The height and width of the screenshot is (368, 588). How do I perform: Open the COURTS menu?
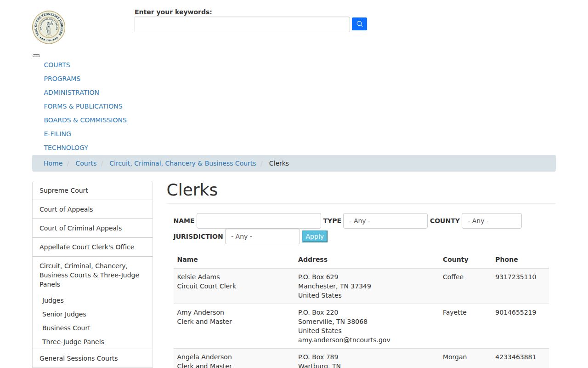tap(57, 65)
